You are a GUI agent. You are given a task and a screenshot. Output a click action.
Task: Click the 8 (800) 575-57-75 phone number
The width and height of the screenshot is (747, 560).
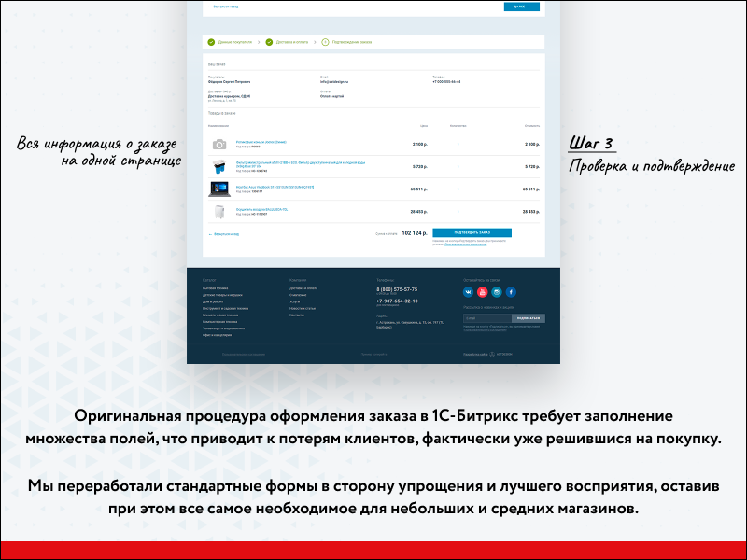tap(397, 289)
